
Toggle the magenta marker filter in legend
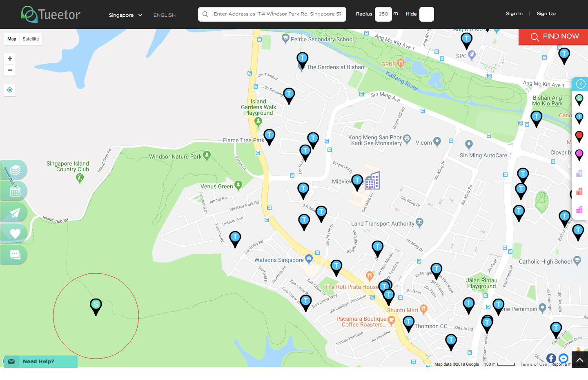[x=579, y=154]
